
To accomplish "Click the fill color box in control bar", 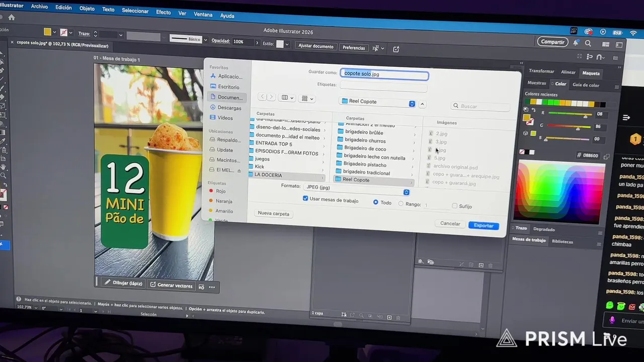I will 47,32.
